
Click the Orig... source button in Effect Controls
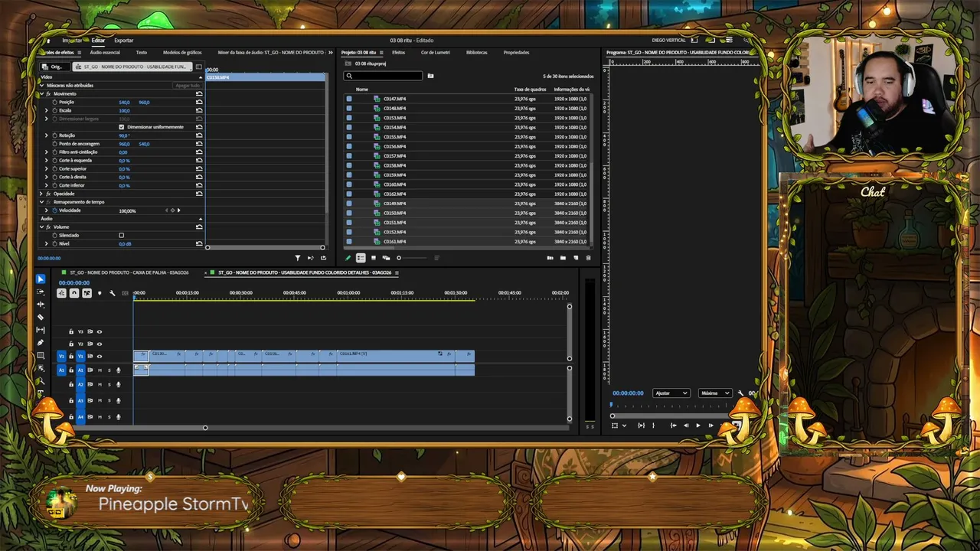(55, 67)
